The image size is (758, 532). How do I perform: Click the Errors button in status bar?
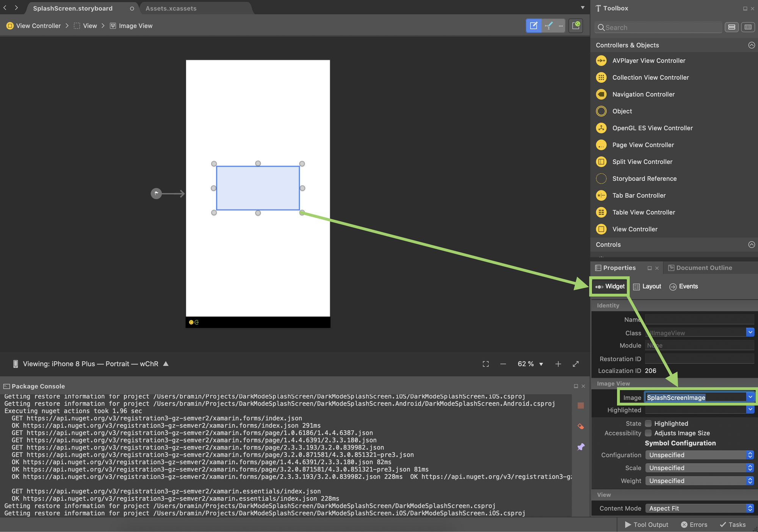click(694, 524)
